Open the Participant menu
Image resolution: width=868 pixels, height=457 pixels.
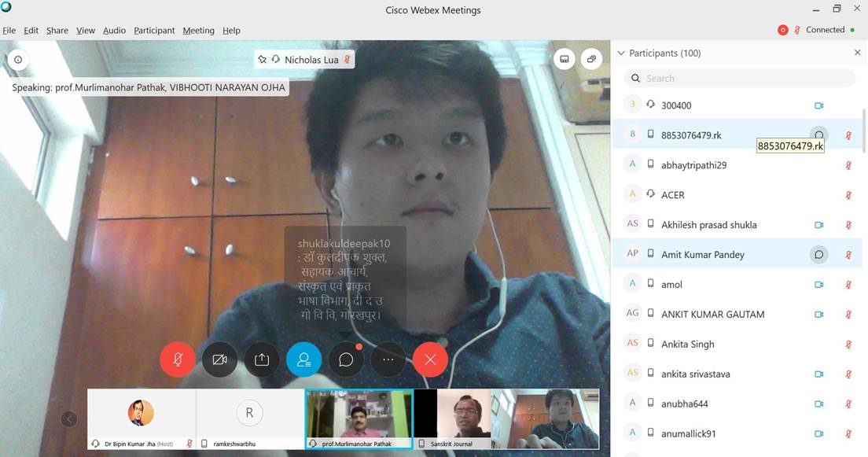point(154,31)
